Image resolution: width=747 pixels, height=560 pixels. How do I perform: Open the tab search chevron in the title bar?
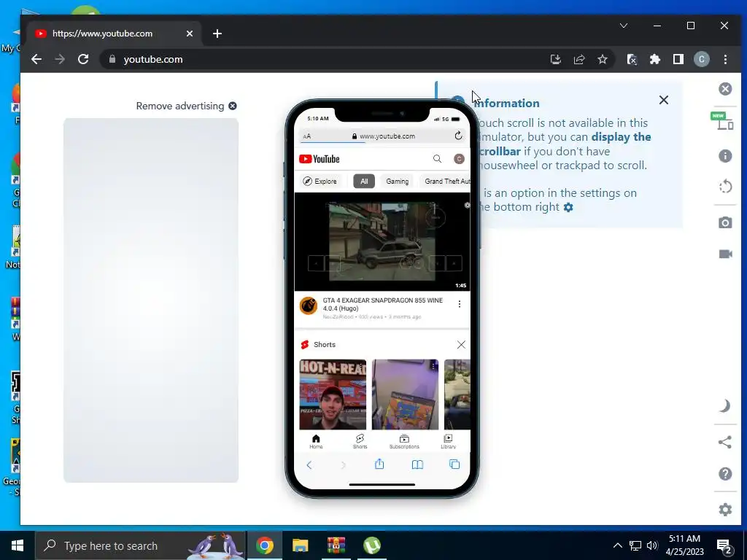(624, 26)
